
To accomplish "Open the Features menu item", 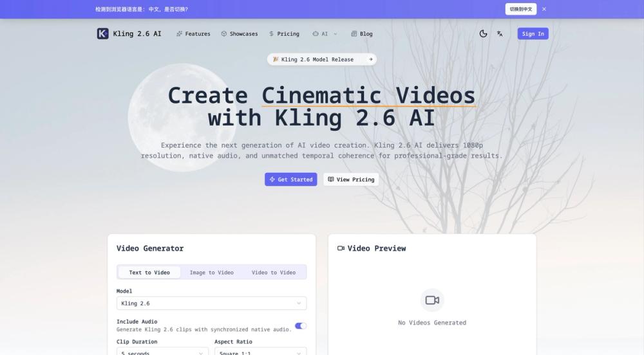I will (x=193, y=33).
